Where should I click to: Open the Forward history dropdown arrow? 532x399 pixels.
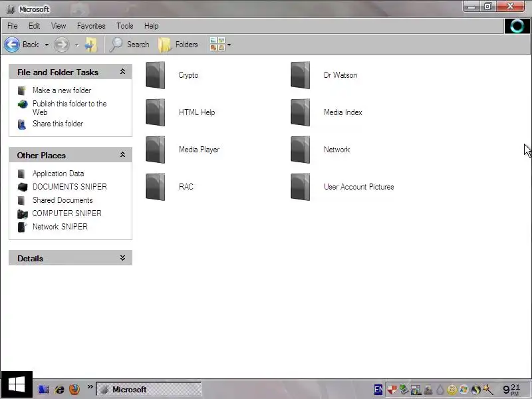76,45
